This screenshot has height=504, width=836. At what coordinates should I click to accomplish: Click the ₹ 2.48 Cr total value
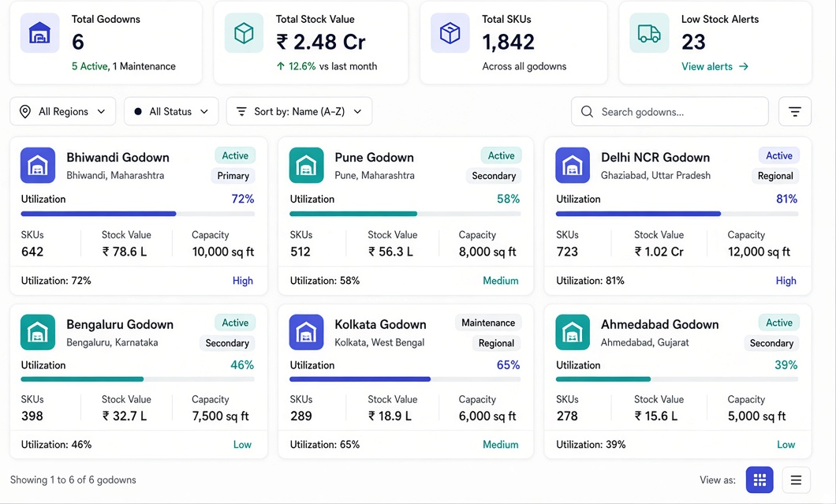320,42
